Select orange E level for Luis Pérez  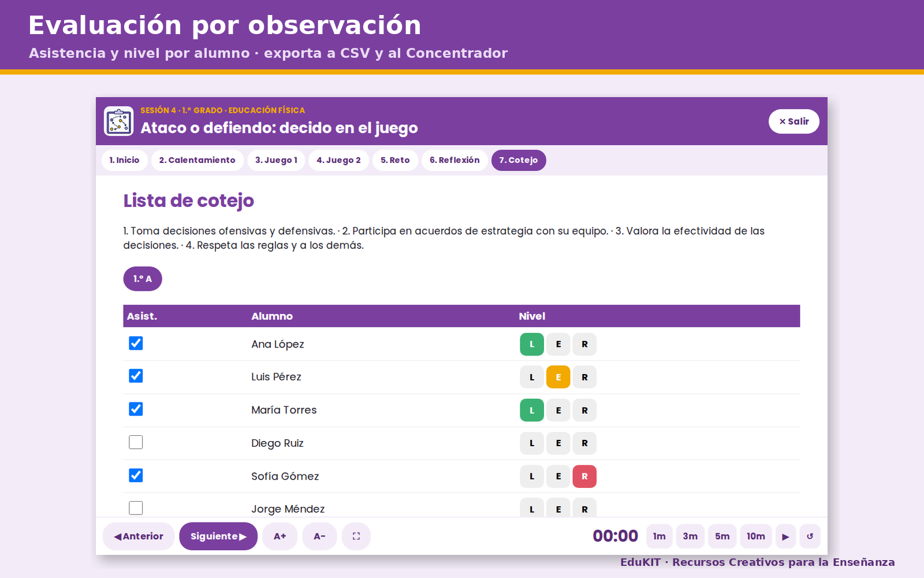coord(558,377)
